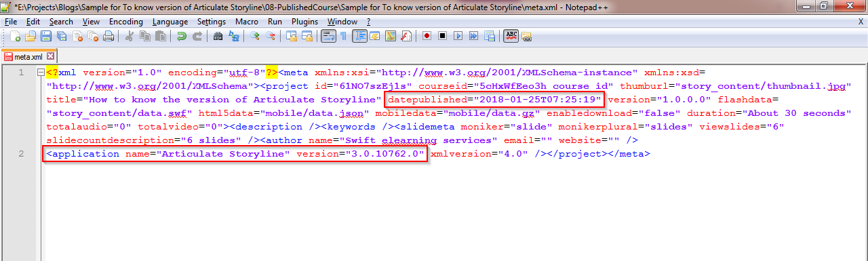Open the Language menu
868x261 pixels.
coord(170,22)
